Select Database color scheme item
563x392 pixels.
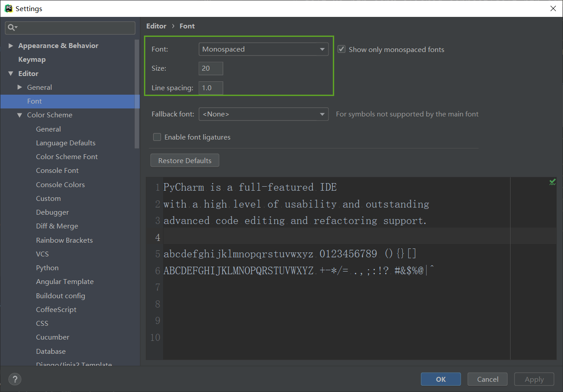pos(51,351)
